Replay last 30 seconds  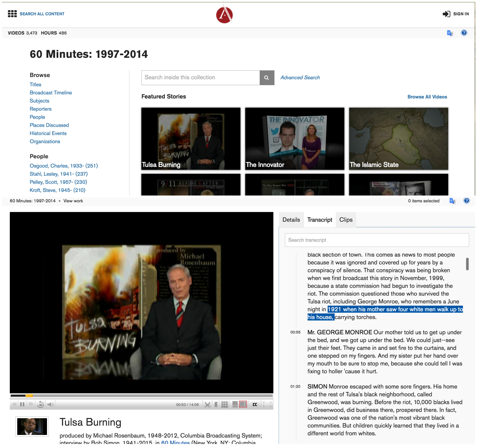40,405
